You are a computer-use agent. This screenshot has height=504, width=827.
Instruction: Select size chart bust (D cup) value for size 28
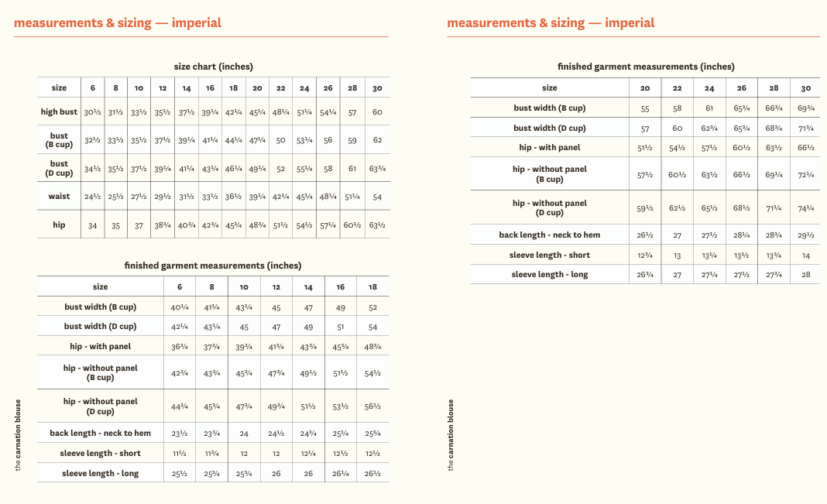[x=352, y=169]
